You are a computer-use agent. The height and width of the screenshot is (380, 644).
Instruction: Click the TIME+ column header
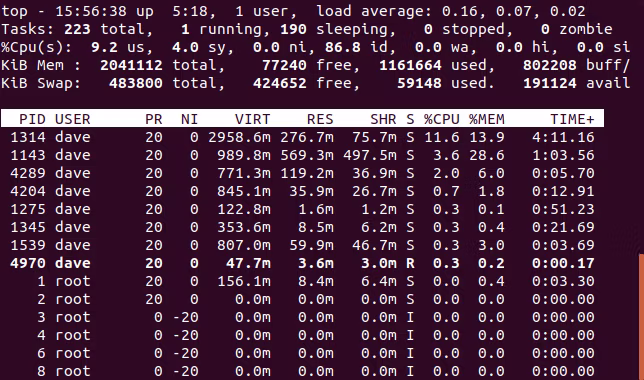click(x=572, y=119)
